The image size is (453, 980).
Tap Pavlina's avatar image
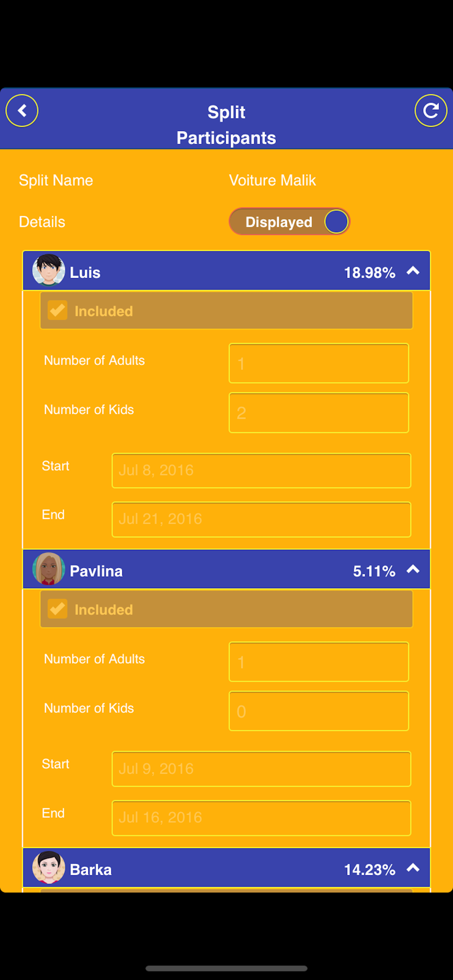click(49, 569)
